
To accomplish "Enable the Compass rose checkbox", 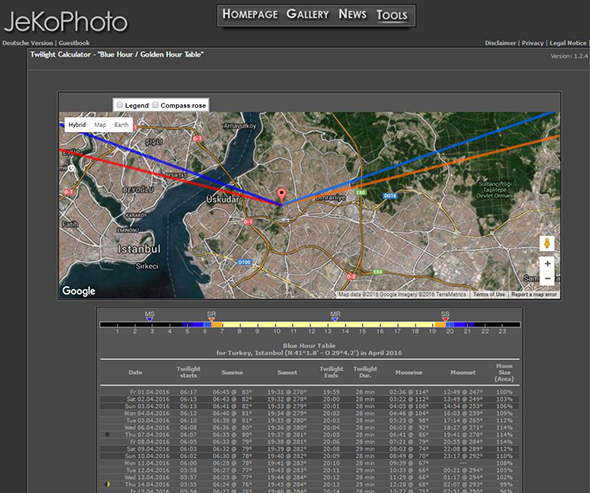I will coord(155,105).
